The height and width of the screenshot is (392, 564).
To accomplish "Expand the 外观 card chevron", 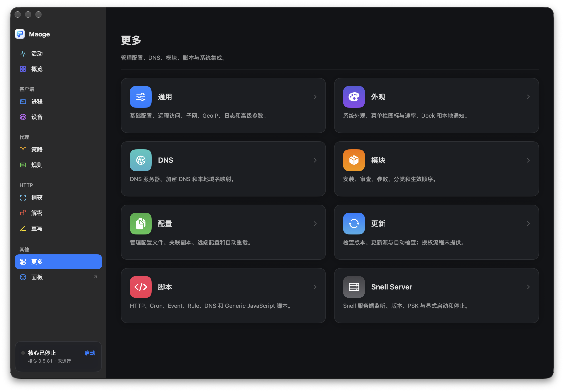I will tap(528, 97).
